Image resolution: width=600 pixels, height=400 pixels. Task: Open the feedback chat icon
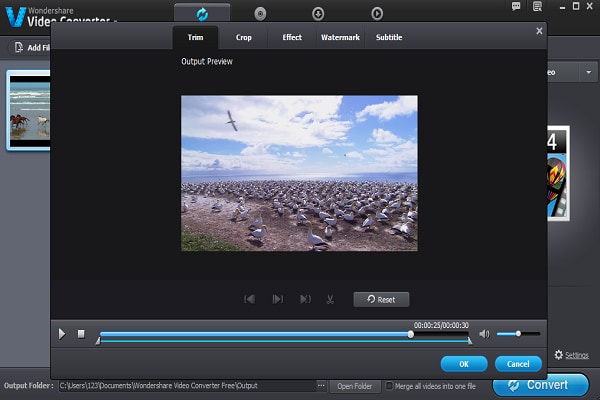point(516,6)
